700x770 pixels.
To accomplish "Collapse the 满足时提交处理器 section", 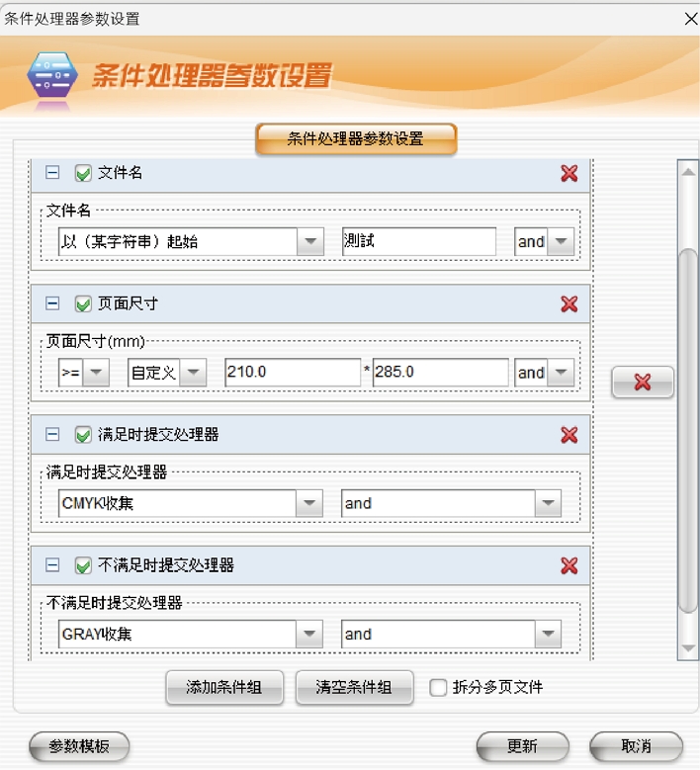I will [x=53, y=435].
